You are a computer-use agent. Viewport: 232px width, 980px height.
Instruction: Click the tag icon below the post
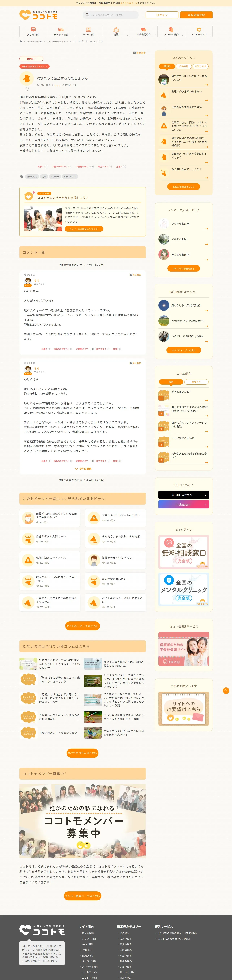coord(21,176)
